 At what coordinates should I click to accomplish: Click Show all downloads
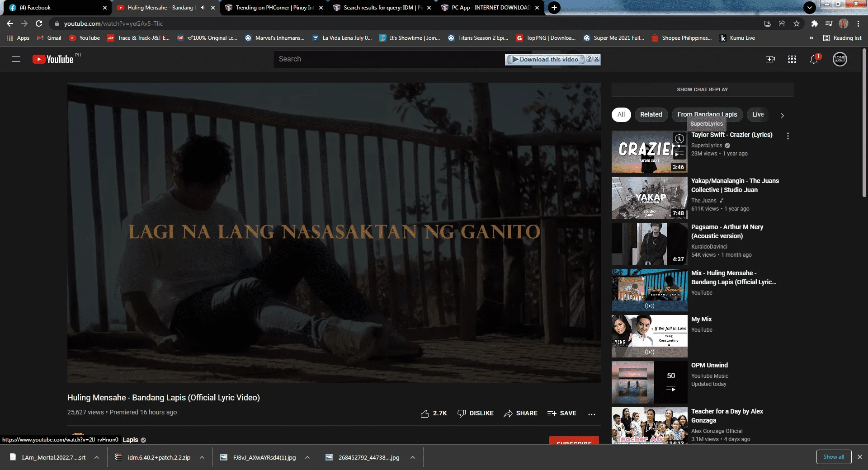point(834,457)
